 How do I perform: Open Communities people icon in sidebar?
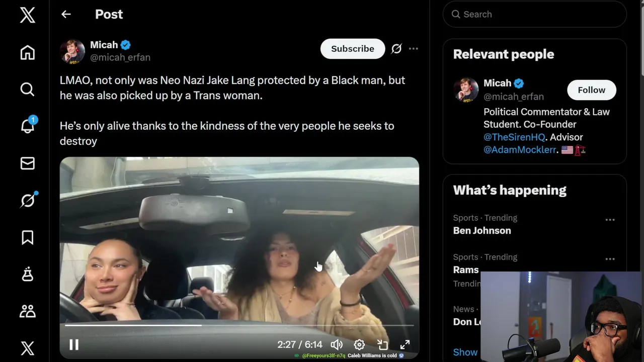[27, 311]
